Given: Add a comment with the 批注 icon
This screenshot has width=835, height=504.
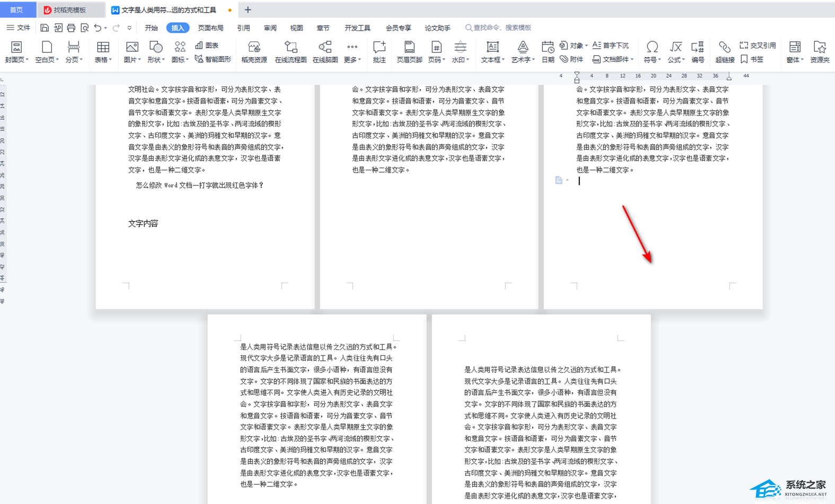Looking at the screenshot, I should click(x=379, y=52).
